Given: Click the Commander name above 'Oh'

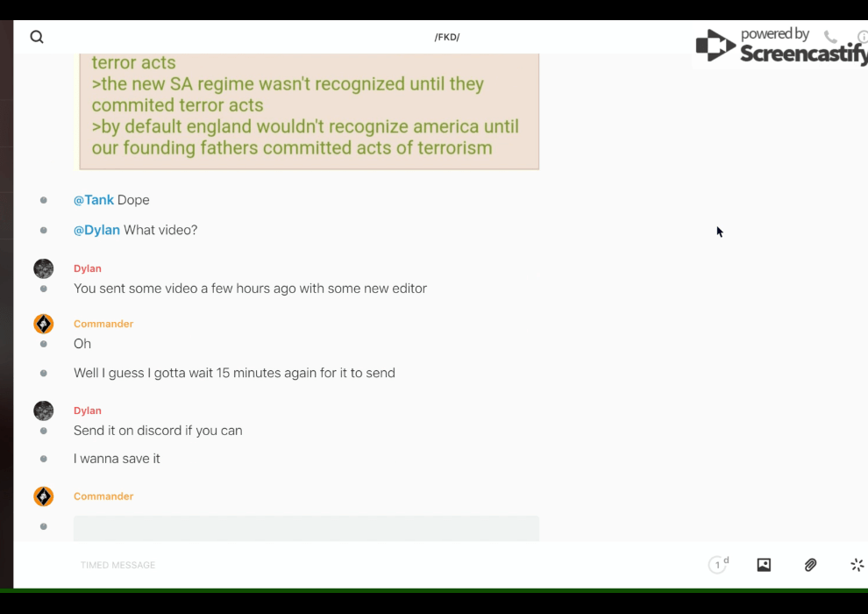Looking at the screenshot, I should pos(103,324).
